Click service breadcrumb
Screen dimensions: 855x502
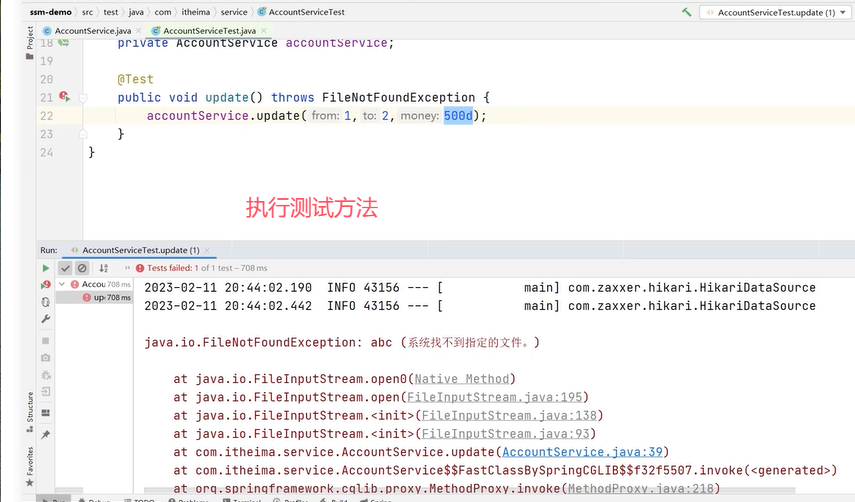click(234, 12)
